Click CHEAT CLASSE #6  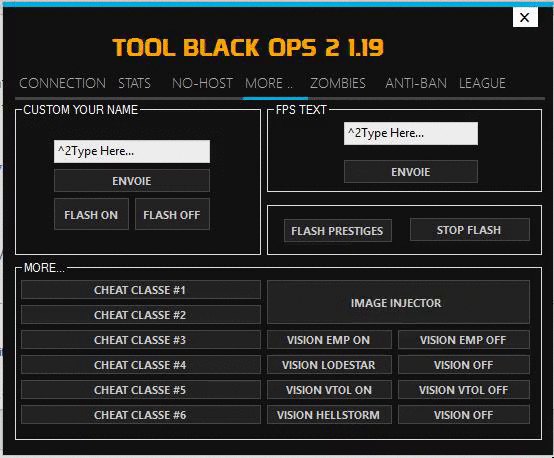(141, 415)
